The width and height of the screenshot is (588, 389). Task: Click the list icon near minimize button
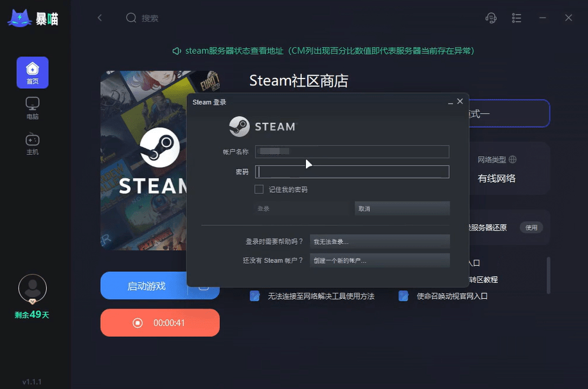516,18
